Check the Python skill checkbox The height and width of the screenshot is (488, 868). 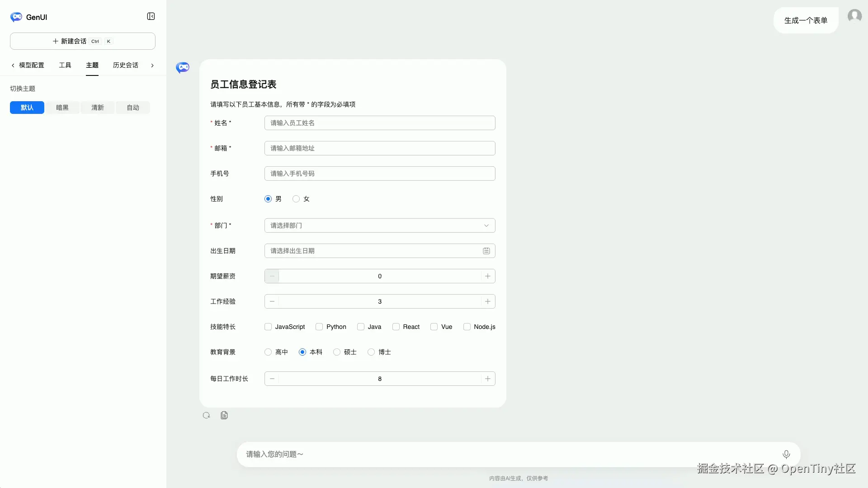point(319,327)
